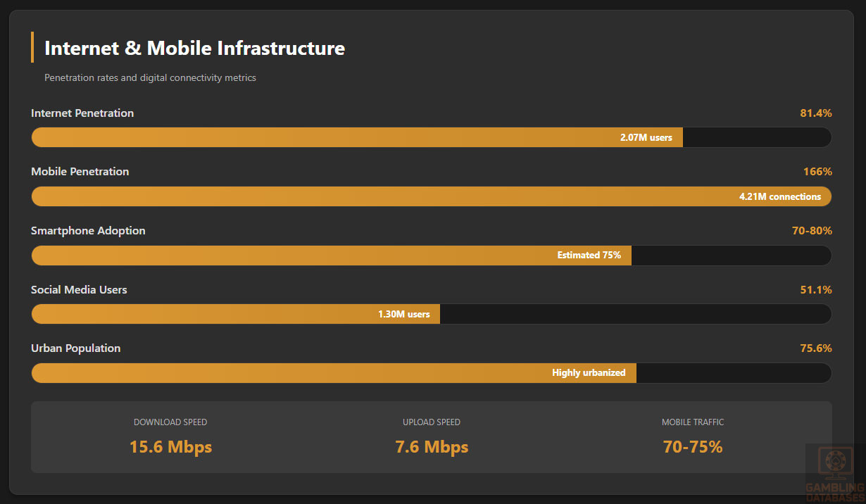Click the Gambling Databases watermark logo icon
The height and width of the screenshot is (504, 866).
(x=835, y=462)
